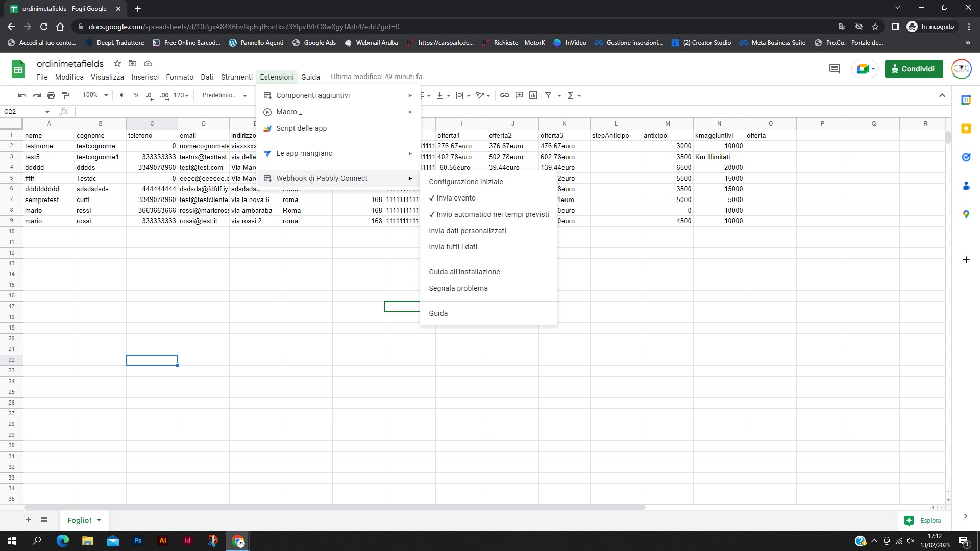Screen dimensions: 980x551
Task: Select column M header
Action: [667, 123]
